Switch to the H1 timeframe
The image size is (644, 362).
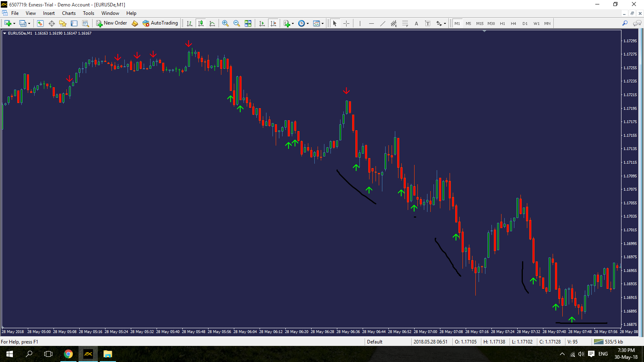pyautogui.click(x=502, y=23)
